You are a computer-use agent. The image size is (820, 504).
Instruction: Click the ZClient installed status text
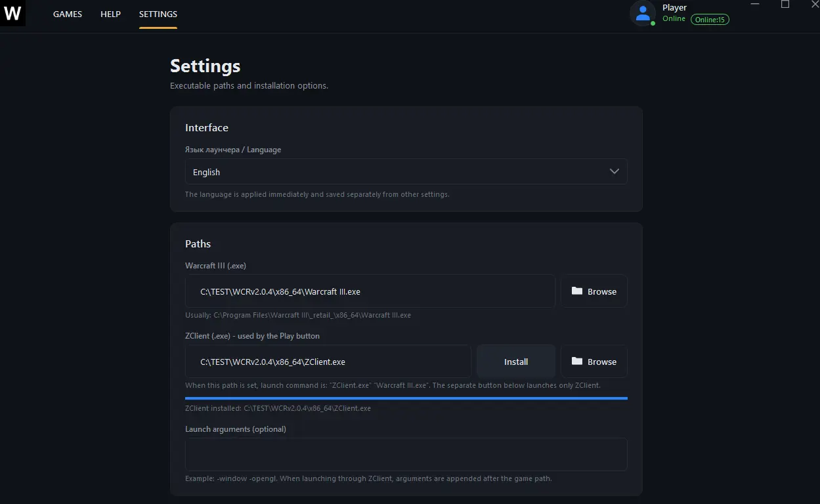tap(278, 408)
